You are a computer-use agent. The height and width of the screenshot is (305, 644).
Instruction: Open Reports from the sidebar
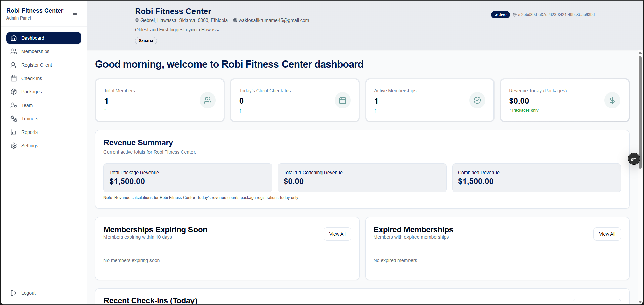[44, 132]
